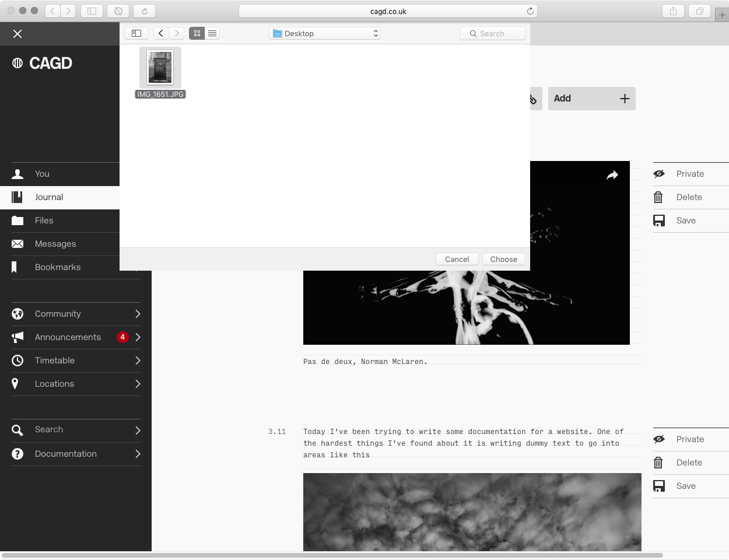Click the Journal book icon
This screenshot has width=729, height=560.
17,197
